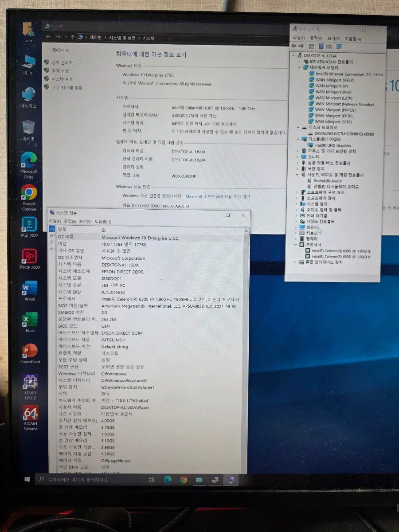
Task: Click Device Manager back arrow toolbar button
Action: pos(294,46)
